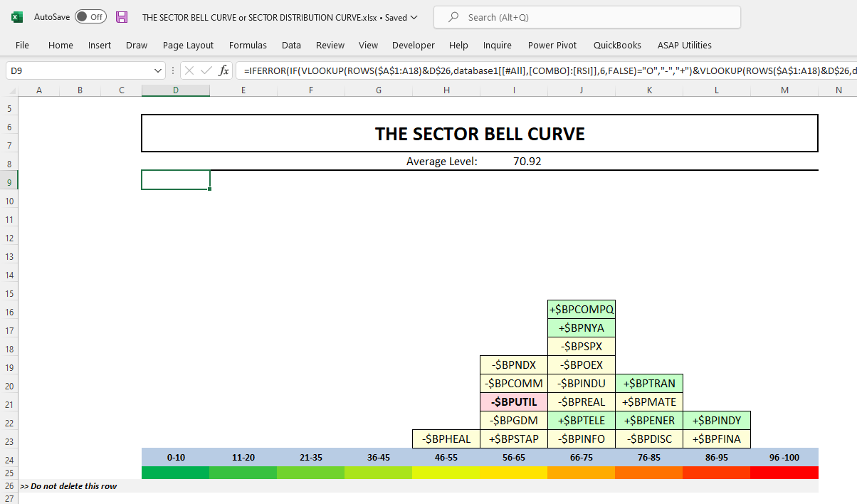This screenshot has width=857, height=504.
Task: Select the red 96-100 color cell
Action: [784, 473]
